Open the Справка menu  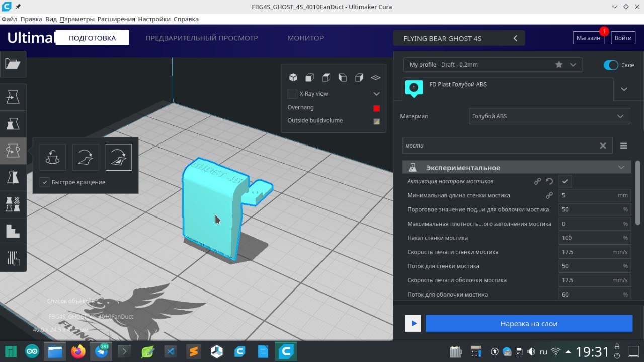[186, 19]
